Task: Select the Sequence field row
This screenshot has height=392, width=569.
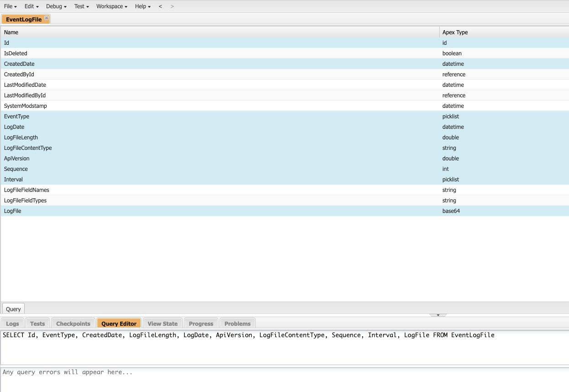Action: (284, 169)
